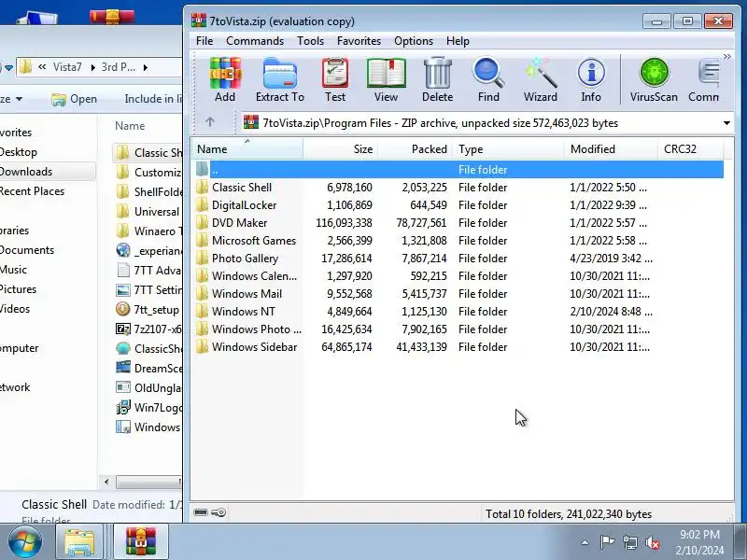Click the WinRAR taskbar button
This screenshot has height=560, width=747.
coord(141,542)
